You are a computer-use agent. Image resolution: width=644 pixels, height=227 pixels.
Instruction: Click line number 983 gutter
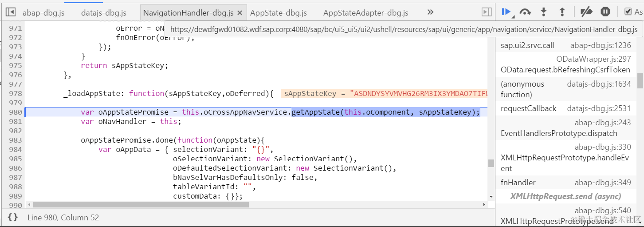coord(15,140)
